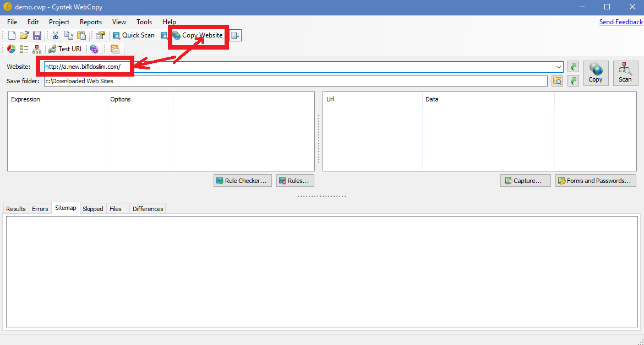
Task: Paste using the clipboard paste icon
Action: (x=81, y=35)
